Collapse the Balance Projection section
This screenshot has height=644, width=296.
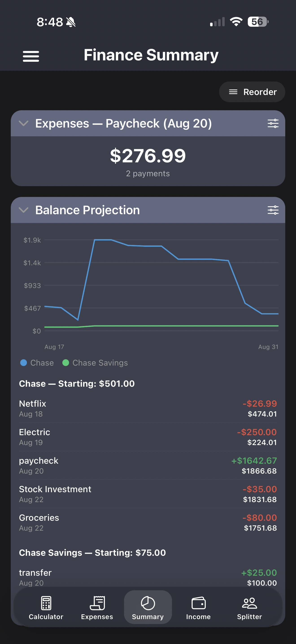click(24, 210)
